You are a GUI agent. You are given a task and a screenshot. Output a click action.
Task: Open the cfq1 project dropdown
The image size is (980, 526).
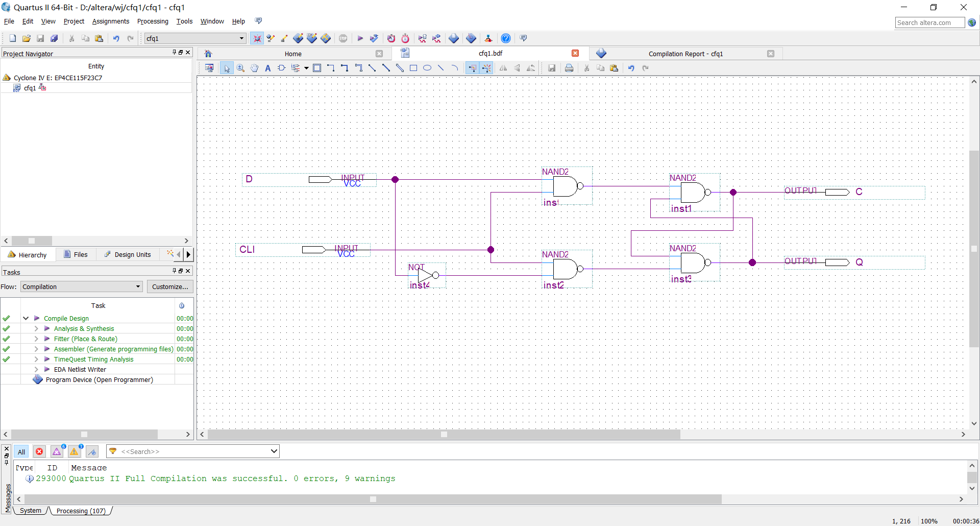241,38
